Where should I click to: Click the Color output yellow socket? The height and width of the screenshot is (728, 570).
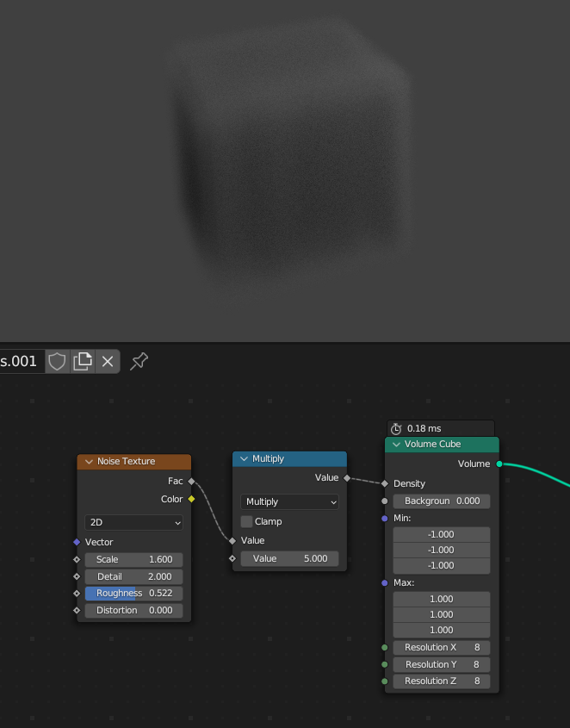191,499
